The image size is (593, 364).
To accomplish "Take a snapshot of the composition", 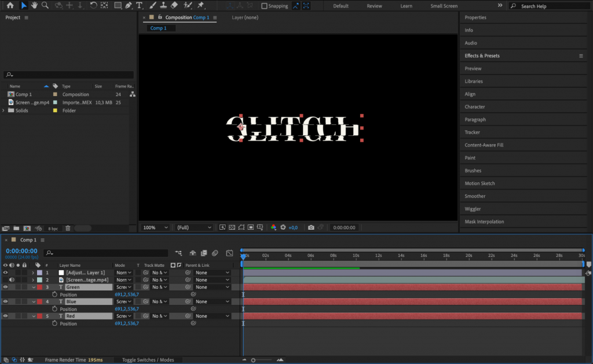I will (310, 227).
